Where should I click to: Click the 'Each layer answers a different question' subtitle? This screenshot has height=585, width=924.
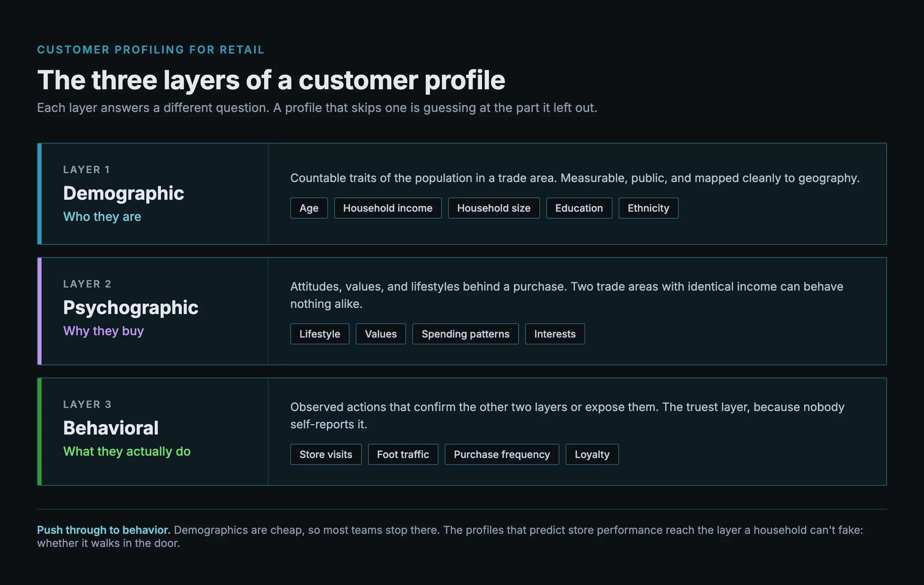317,108
